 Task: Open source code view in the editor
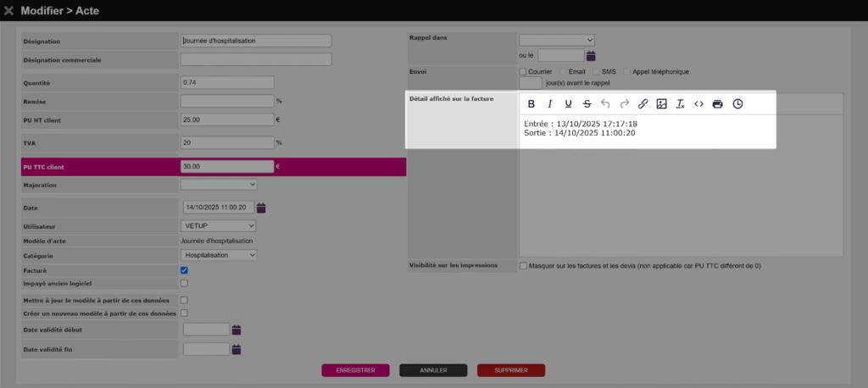pos(698,104)
